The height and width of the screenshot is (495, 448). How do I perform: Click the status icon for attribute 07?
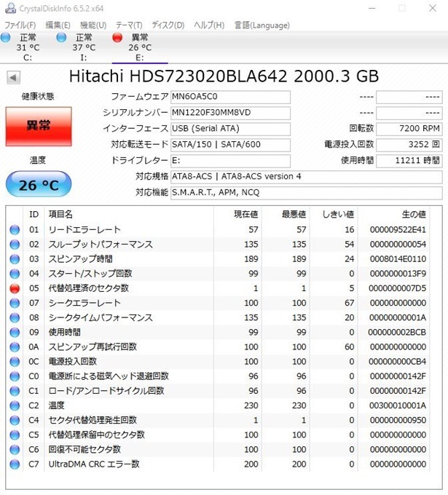15,303
